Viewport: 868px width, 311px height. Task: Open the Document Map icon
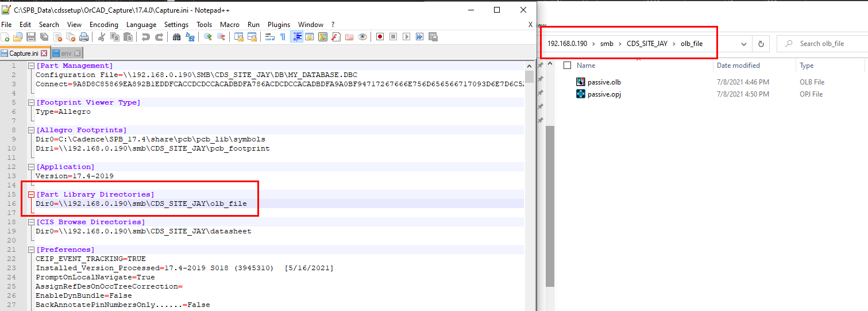tap(323, 37)
